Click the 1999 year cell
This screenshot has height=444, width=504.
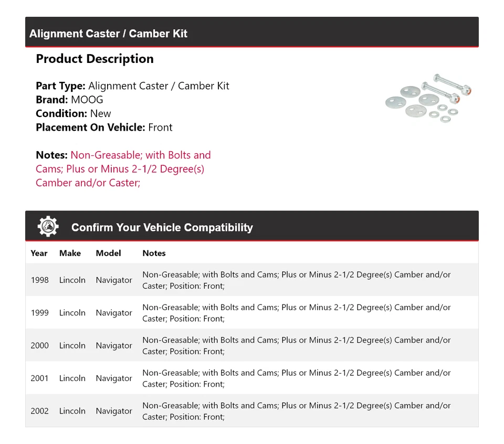point(39,313)
